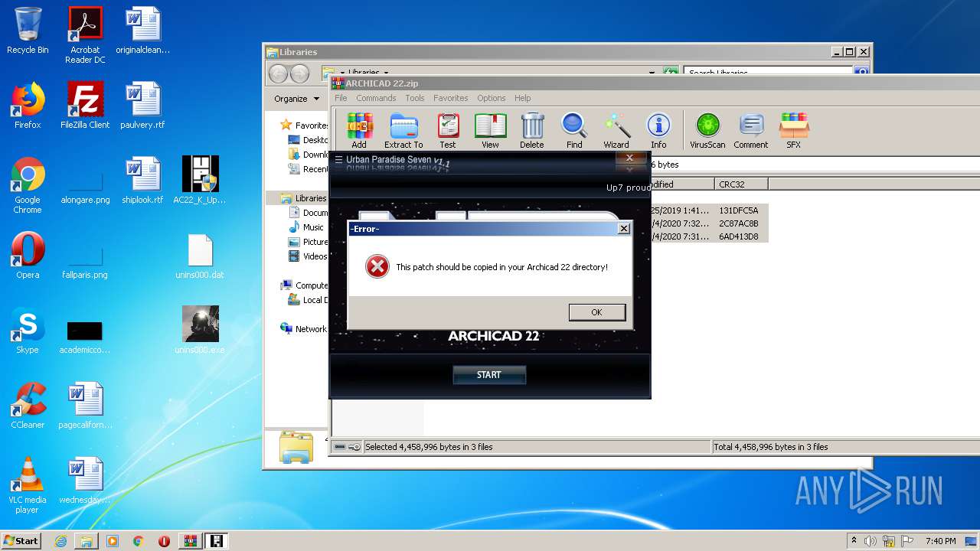Open the Organize dropdown in Libraries window

click(297, 99)
